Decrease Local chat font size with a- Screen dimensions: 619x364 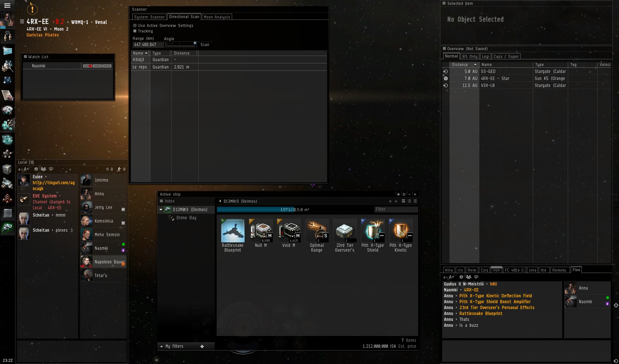20,169
